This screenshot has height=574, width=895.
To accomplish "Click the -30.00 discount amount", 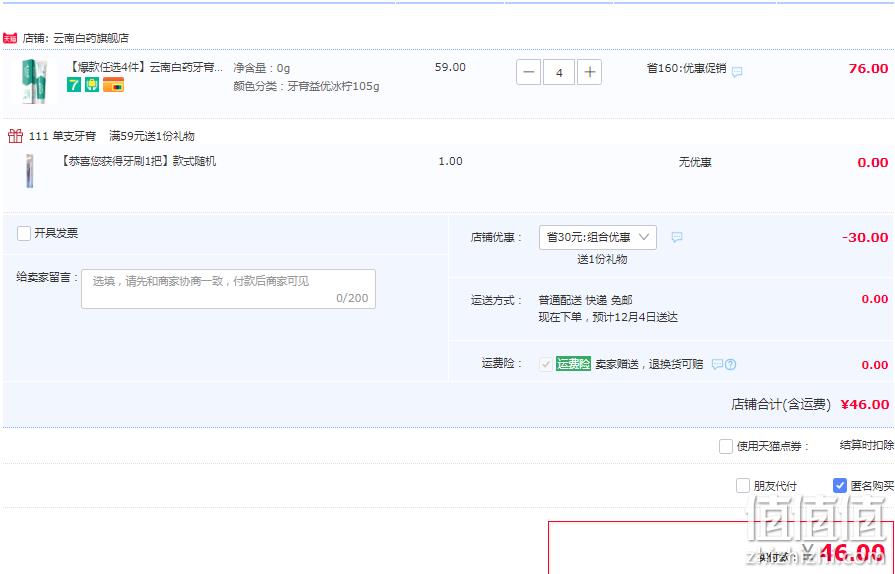I will coord(865,237).
